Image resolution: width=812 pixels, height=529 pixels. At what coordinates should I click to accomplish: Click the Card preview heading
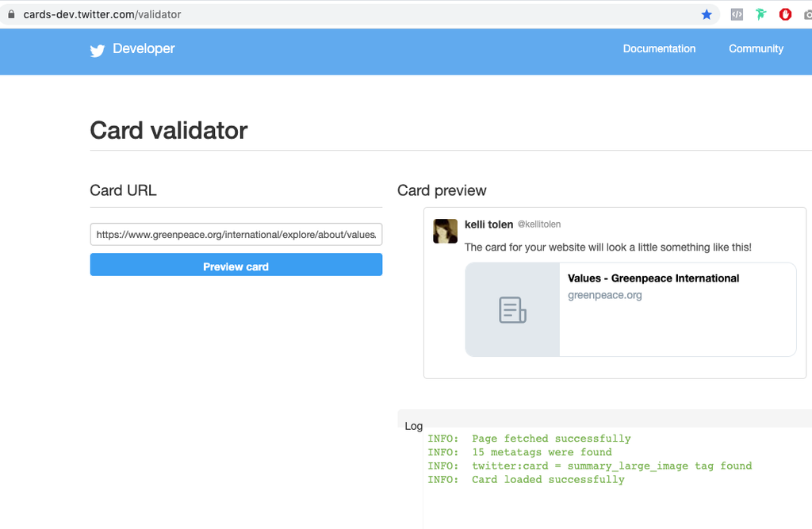[x=442, y=190]
